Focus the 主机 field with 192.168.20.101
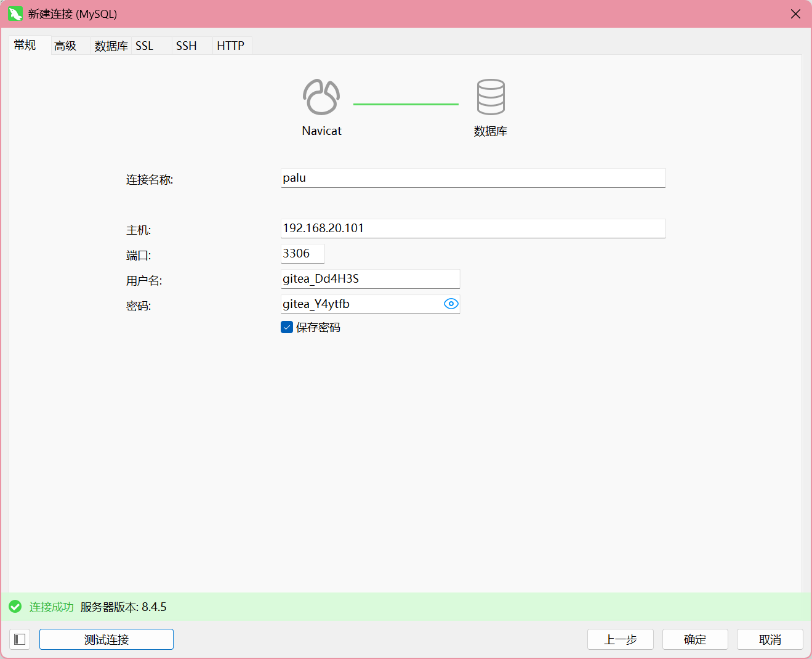Image resolution: width=812 pixels, height=659 pixels. (x=473, y=228)
